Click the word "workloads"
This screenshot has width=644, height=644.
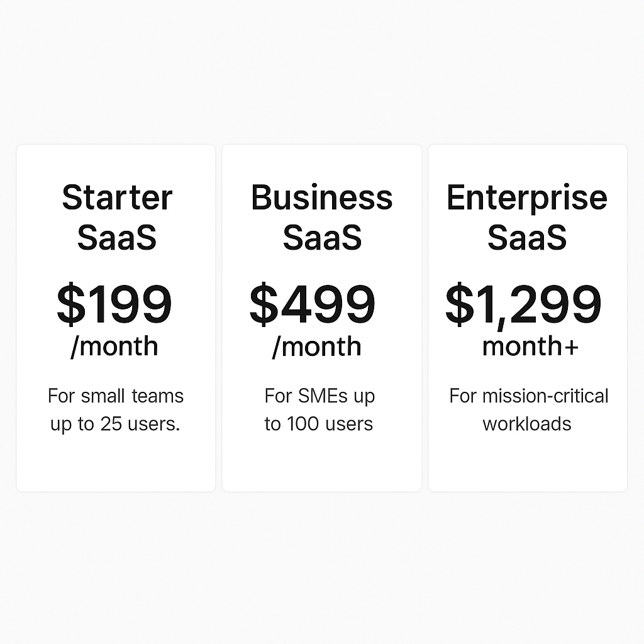click(x=527, y=424)
